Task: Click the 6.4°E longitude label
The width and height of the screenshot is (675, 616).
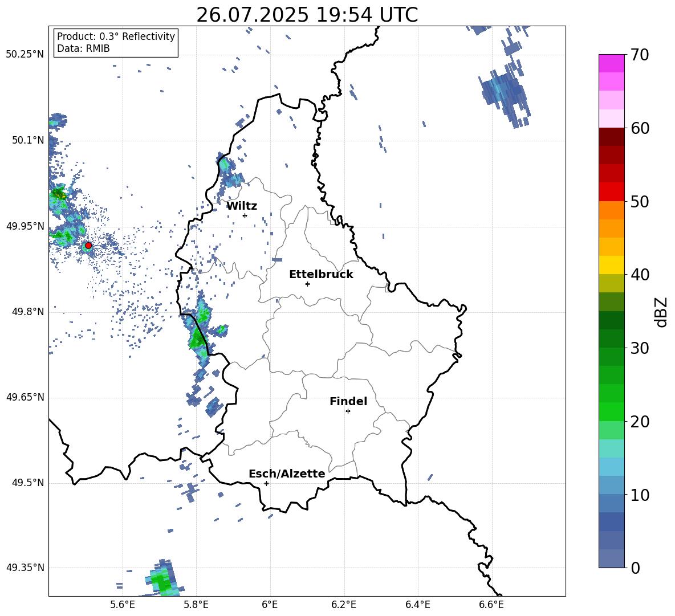Action: [417, 605]
